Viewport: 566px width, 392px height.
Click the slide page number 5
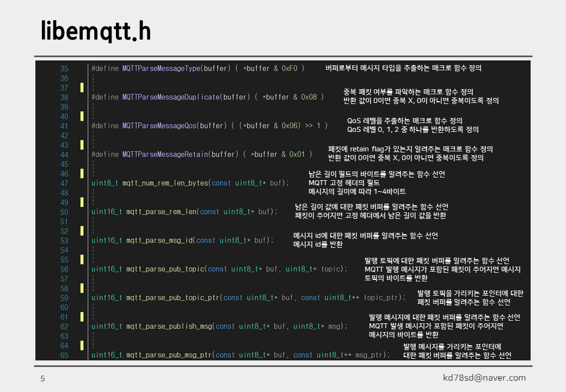(x=42, y=378)
